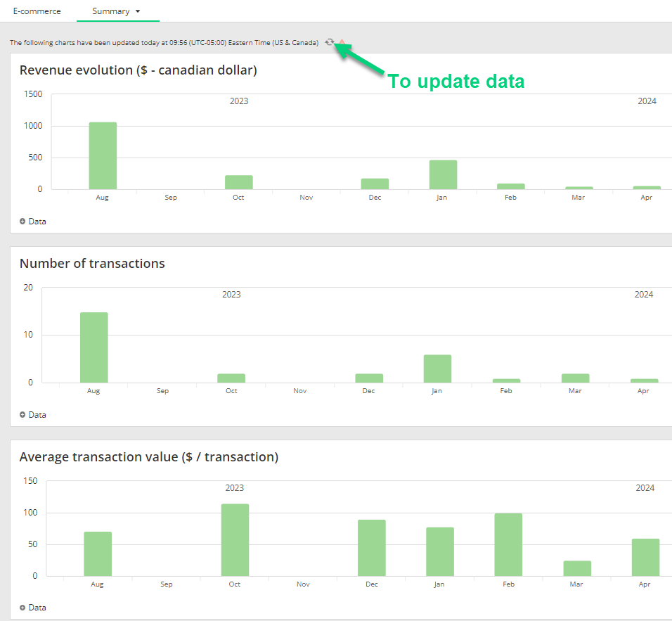Click the 2024 year label in Revenue chart
The image size is (672, 621).
[647, 101]
